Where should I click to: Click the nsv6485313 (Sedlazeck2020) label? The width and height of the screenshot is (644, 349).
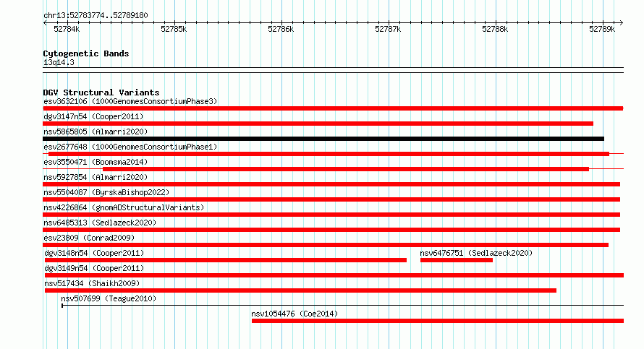(100, 223)
